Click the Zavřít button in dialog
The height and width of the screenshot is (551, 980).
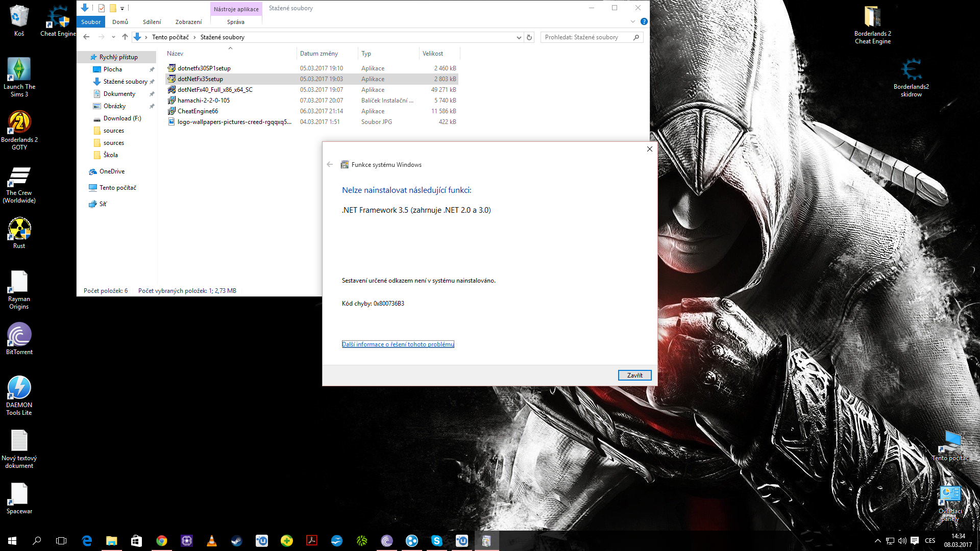[x=634, y=375]
